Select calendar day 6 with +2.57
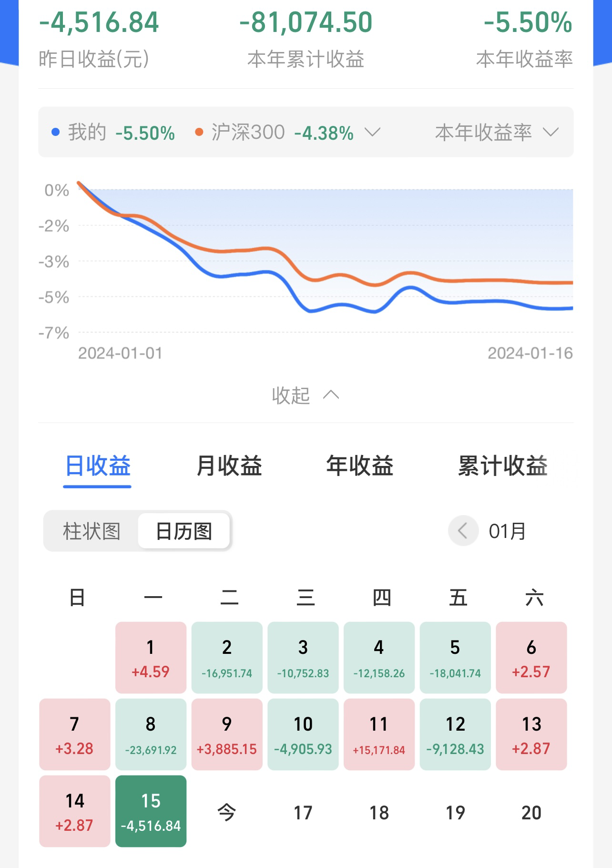The width and height of the screenshot is (612, 868). tap(531, 658)
